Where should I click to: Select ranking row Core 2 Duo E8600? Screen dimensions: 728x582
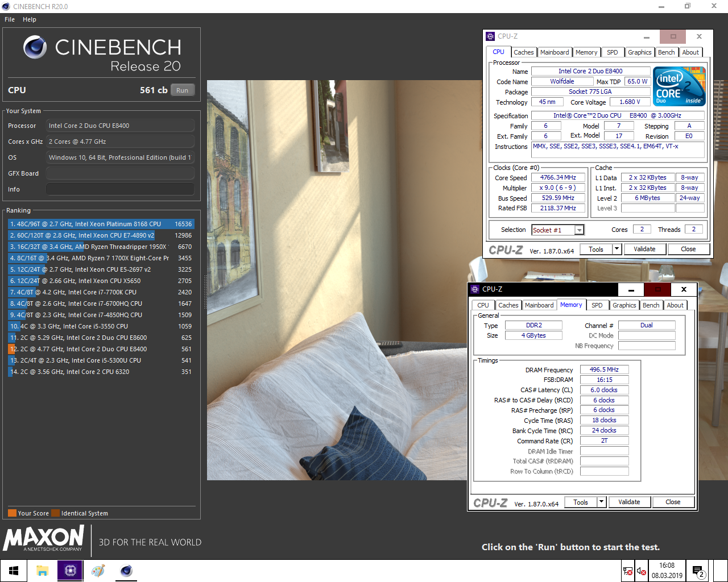(101, 338)
